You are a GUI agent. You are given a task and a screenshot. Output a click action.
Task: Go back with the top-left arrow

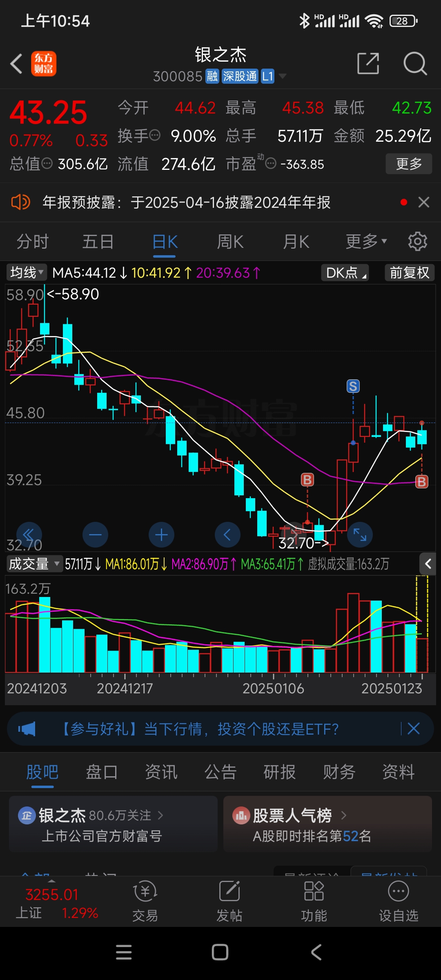tap(16, 64)
